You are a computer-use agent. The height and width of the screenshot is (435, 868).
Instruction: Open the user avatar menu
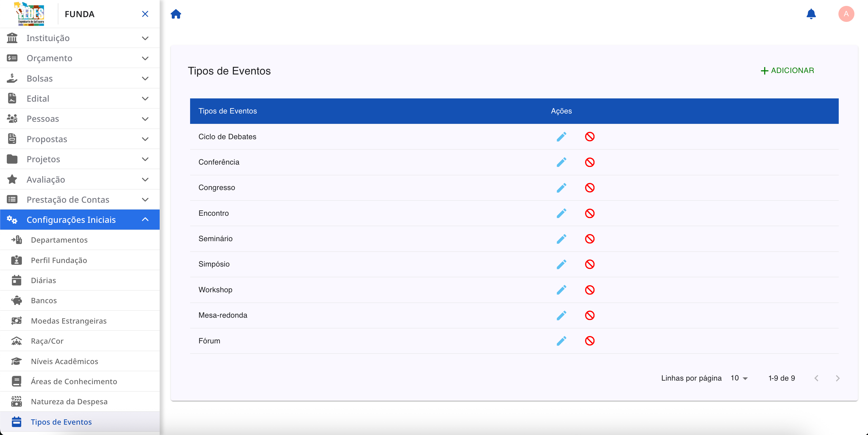pyautogui.click(x=846, y=14)
